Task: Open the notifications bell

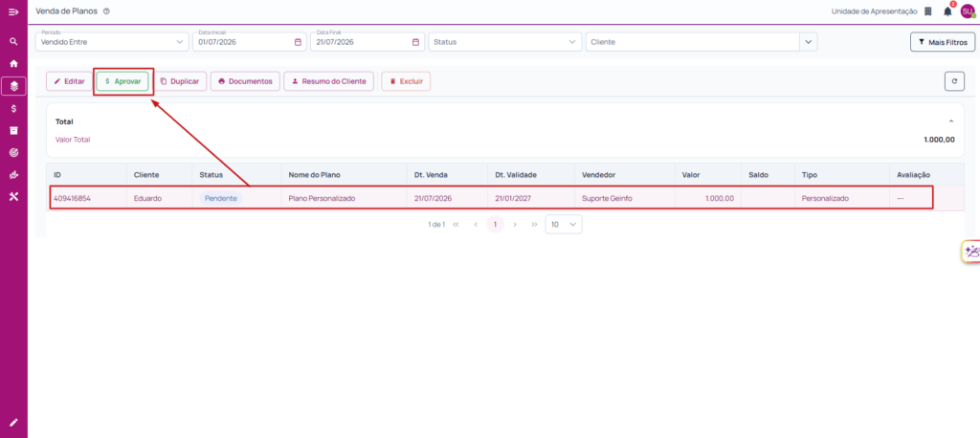Action: [948, 11]
